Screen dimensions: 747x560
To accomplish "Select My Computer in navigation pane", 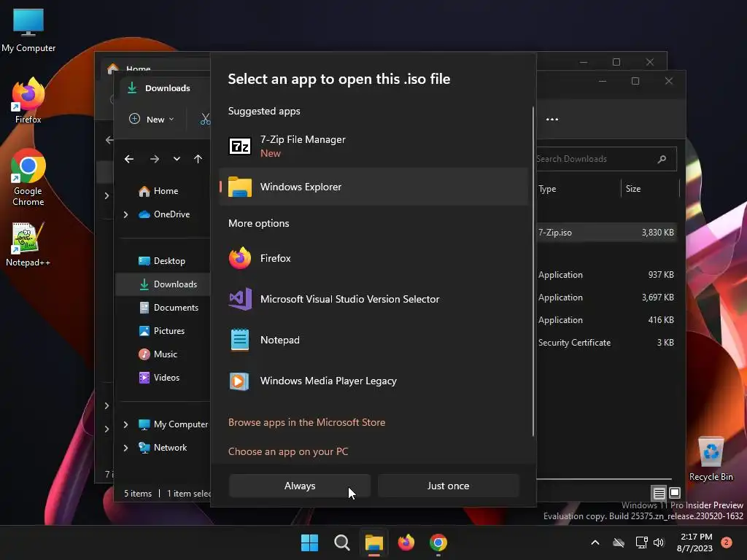I will click(x=173, y=424).
